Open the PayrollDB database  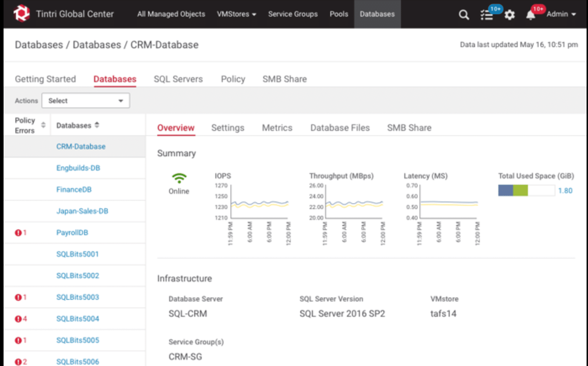point(72,233)
